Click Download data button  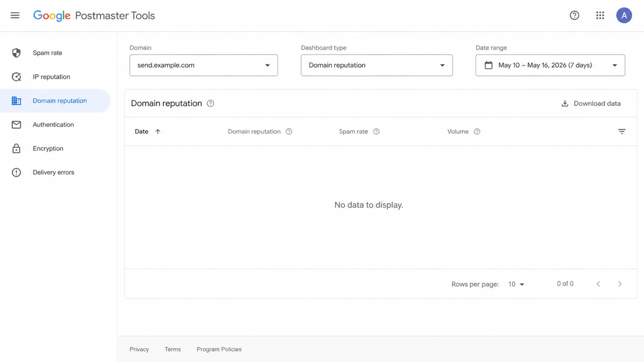591,103
